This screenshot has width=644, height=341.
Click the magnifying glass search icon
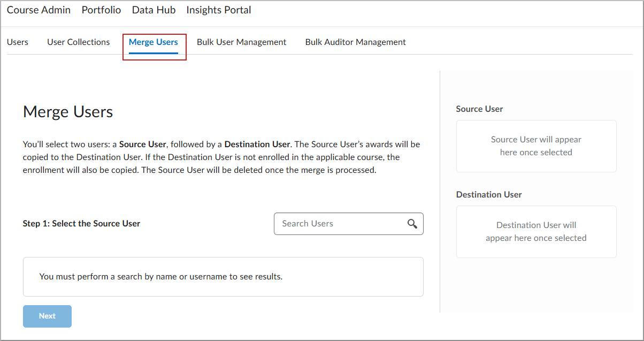[x=412, y=224]
